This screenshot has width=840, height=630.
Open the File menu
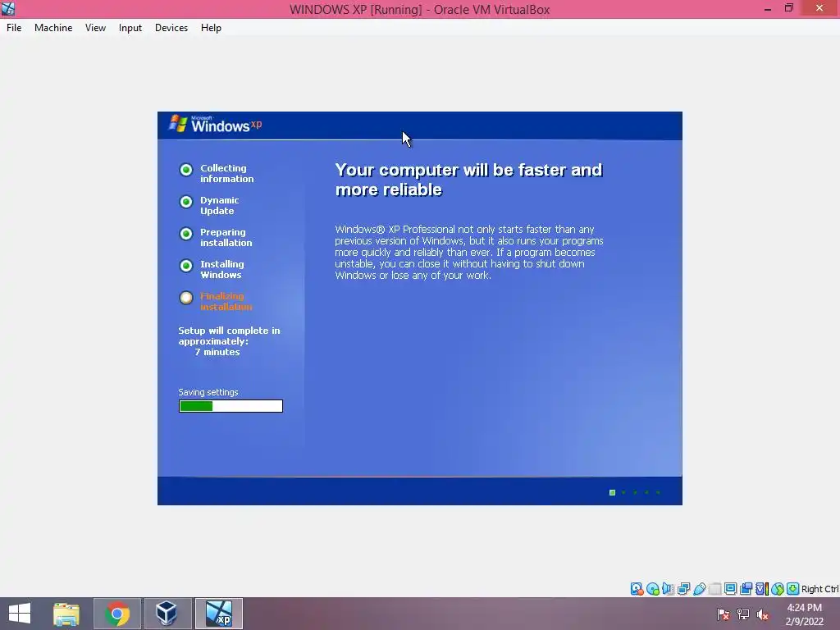(x=14, y=28)
